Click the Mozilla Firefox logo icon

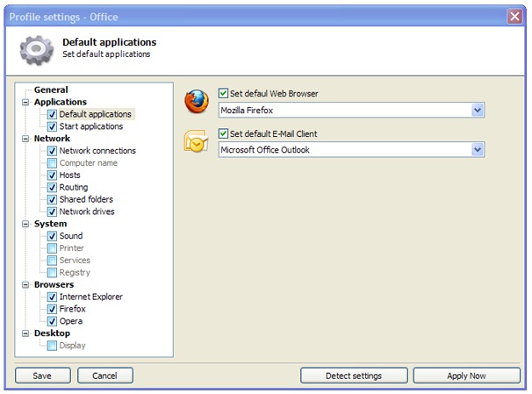(x=197, y=102)
